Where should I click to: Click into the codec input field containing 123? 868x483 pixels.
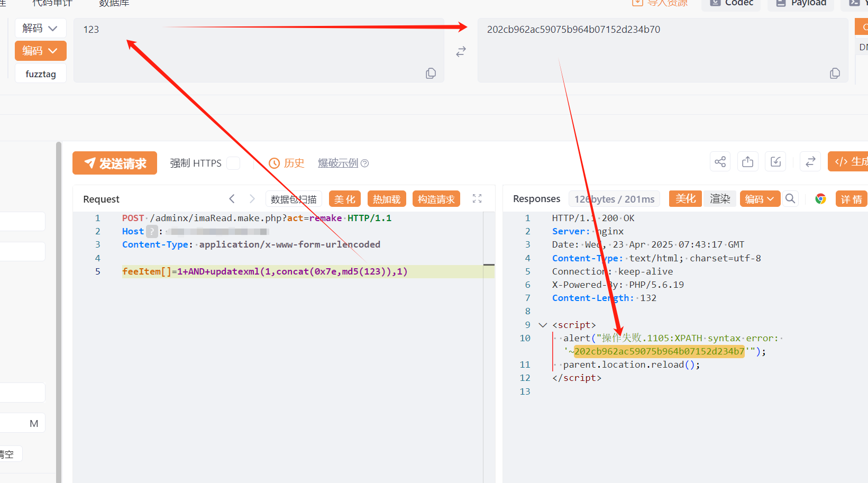tap(259, 50)
